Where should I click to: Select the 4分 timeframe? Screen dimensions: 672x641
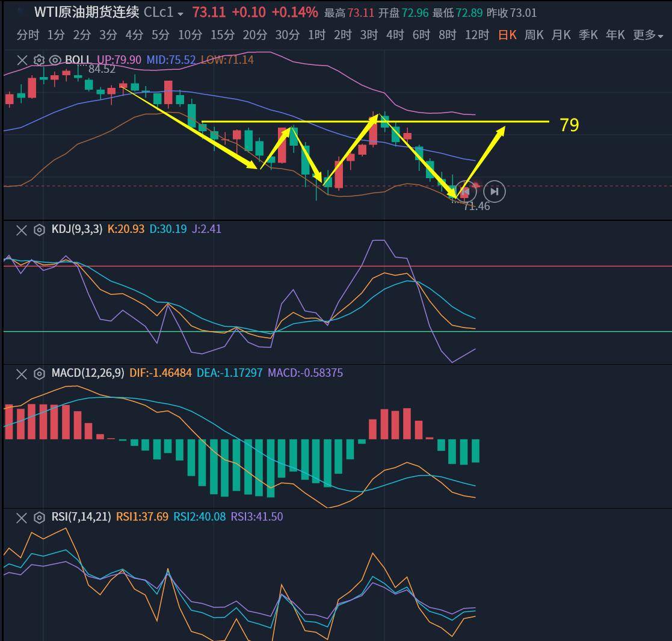(x=134, y=35)
